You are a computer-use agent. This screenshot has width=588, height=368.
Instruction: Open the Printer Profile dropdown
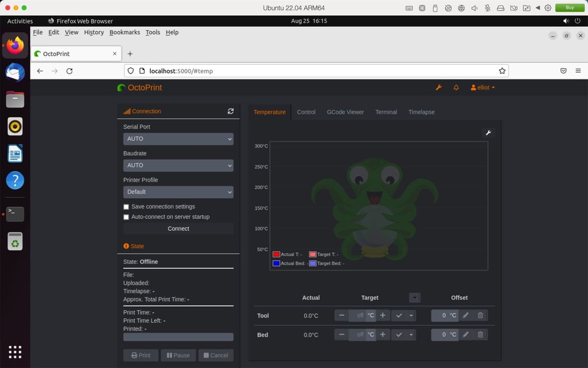[178, 192]
